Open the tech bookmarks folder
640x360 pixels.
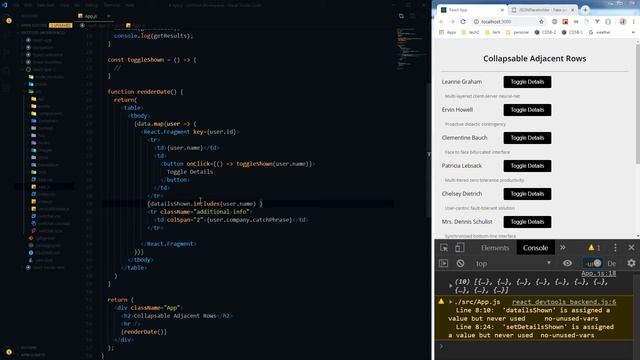pyautogui.click(x=493, y=32)
